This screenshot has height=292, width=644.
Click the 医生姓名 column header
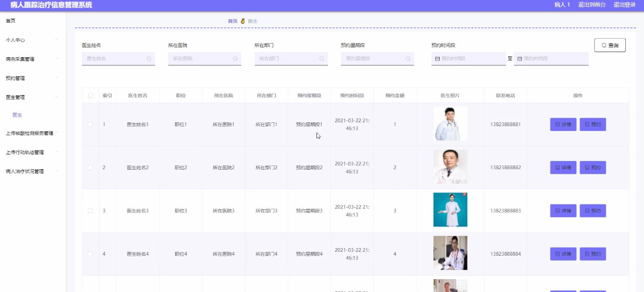[x=137, y=96]
